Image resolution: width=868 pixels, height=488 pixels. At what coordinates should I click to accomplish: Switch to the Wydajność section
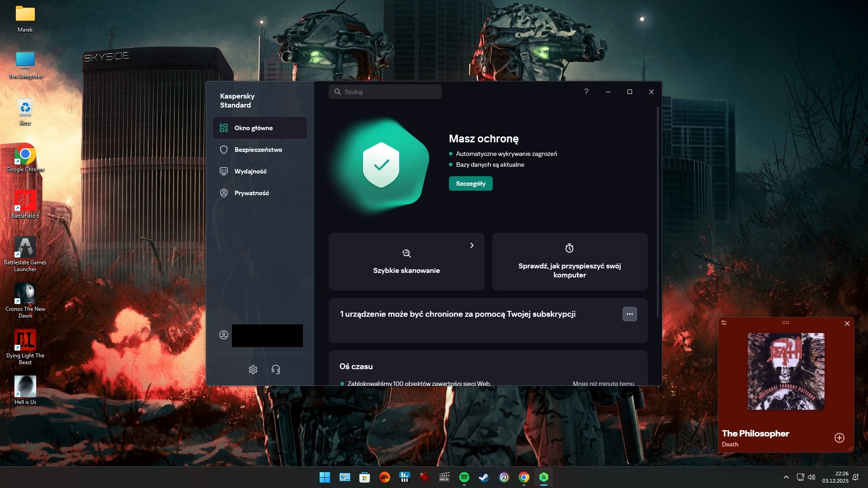[250, 171]
